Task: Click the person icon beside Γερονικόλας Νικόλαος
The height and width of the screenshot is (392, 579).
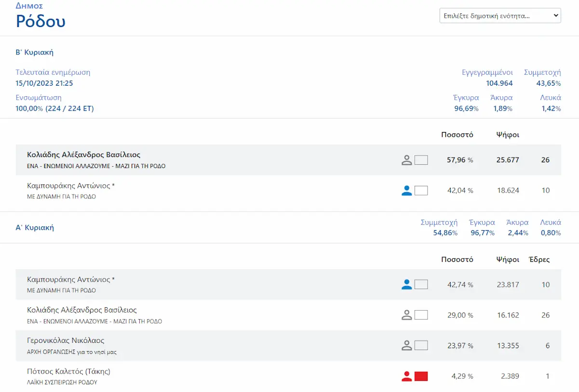Action: (407, 345)
